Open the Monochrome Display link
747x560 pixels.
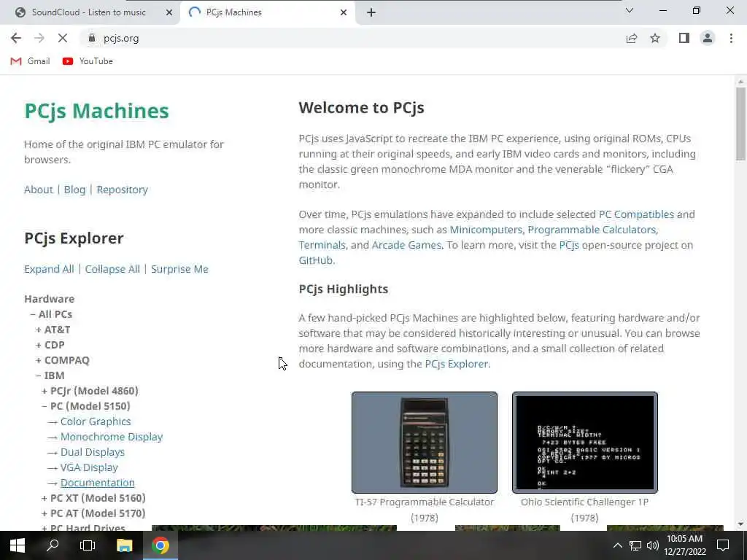click(112, 437)
